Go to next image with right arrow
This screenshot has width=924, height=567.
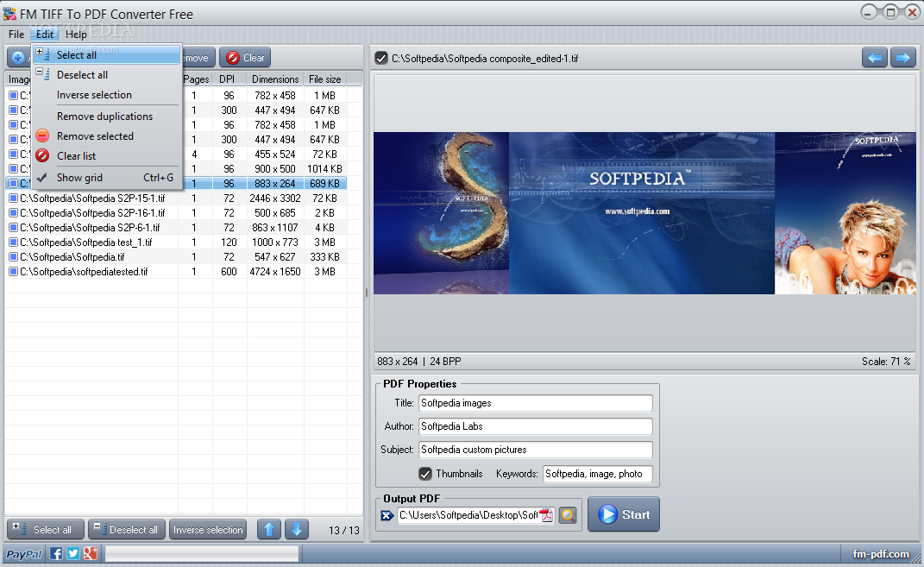pos(902,58)
